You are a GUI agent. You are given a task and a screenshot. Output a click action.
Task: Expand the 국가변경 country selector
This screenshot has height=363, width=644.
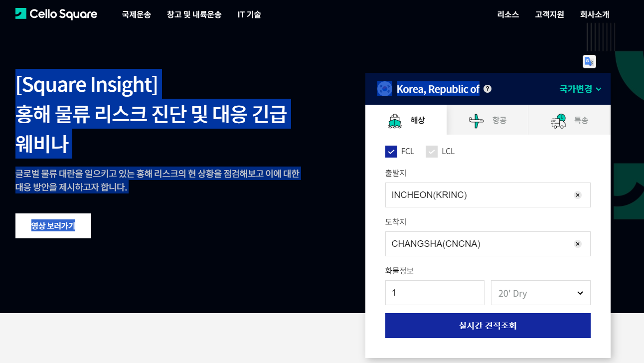(x=580, y=89)
